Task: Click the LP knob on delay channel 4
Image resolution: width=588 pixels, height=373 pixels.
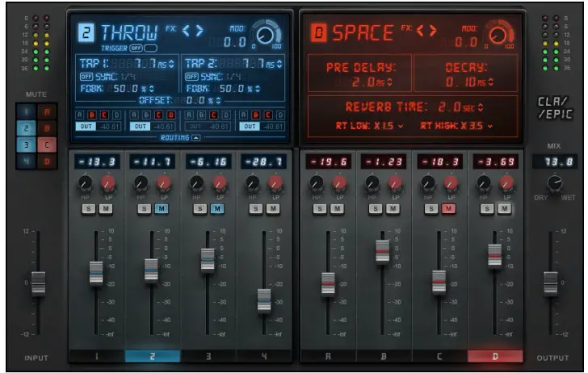Action: [275, 183]
